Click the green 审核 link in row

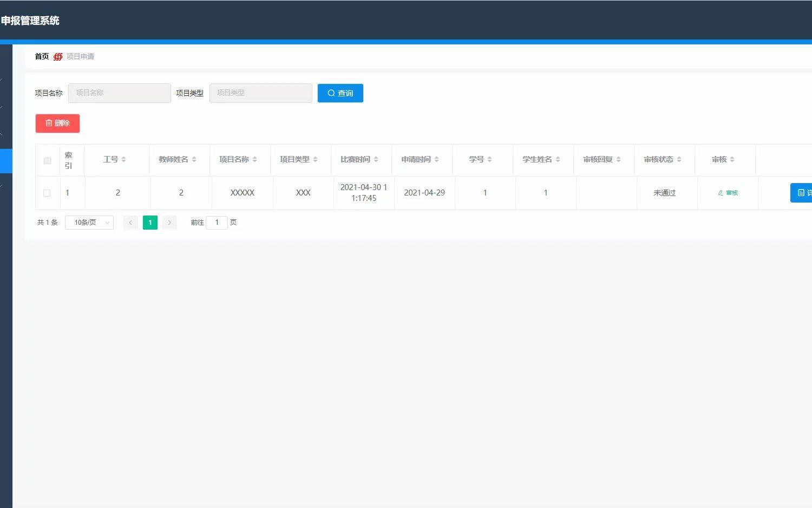tap(728, 193)
